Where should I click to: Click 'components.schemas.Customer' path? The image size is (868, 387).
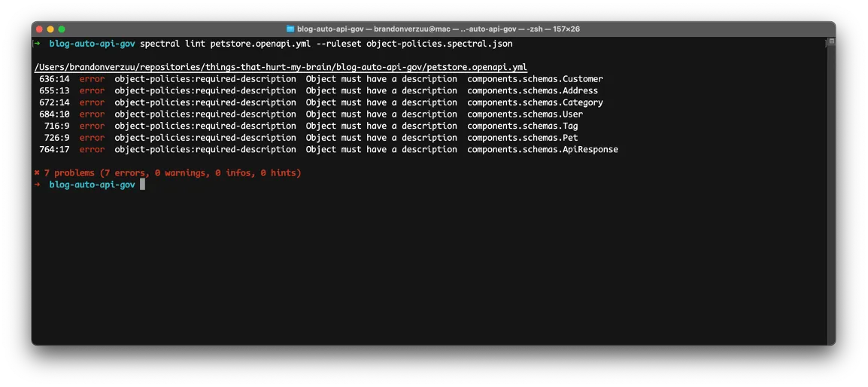click(x=536, y=79)
